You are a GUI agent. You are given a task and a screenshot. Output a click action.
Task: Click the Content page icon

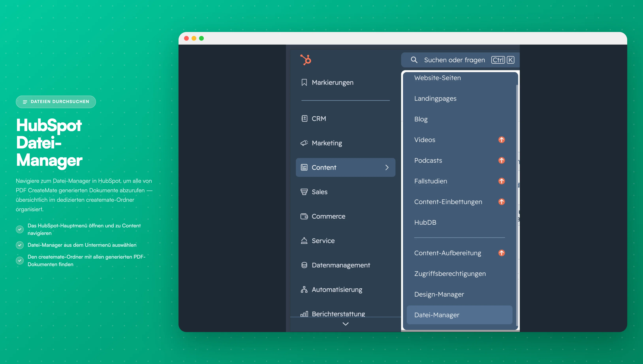pyautogui.click(x=304, y=168)
